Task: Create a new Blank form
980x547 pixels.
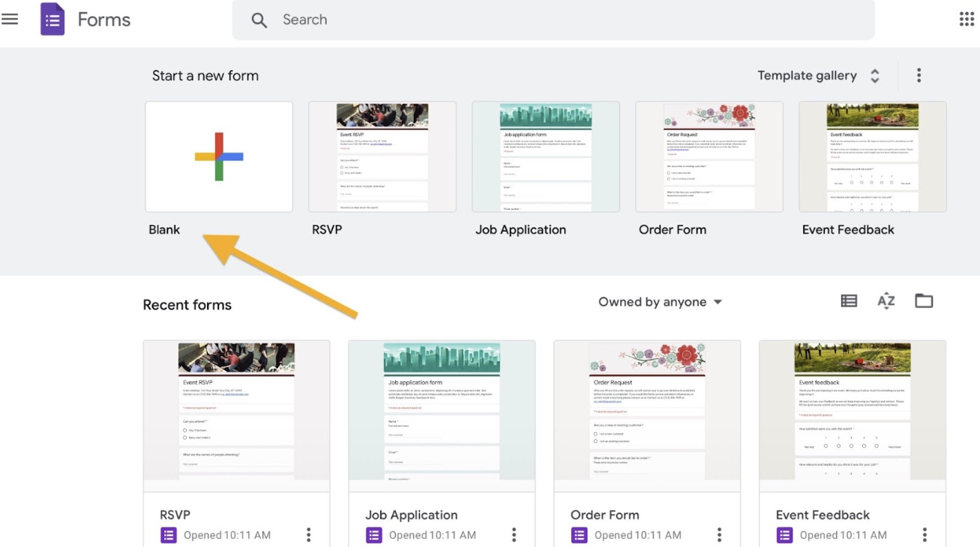Action: point(219,157)
